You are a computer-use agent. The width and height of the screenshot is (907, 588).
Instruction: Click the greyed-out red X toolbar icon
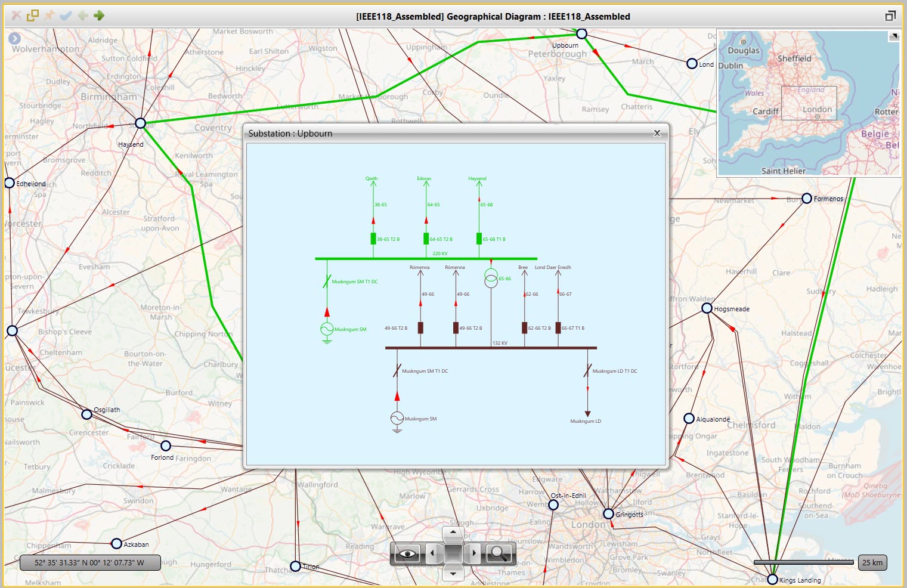(x=16, y=16)
